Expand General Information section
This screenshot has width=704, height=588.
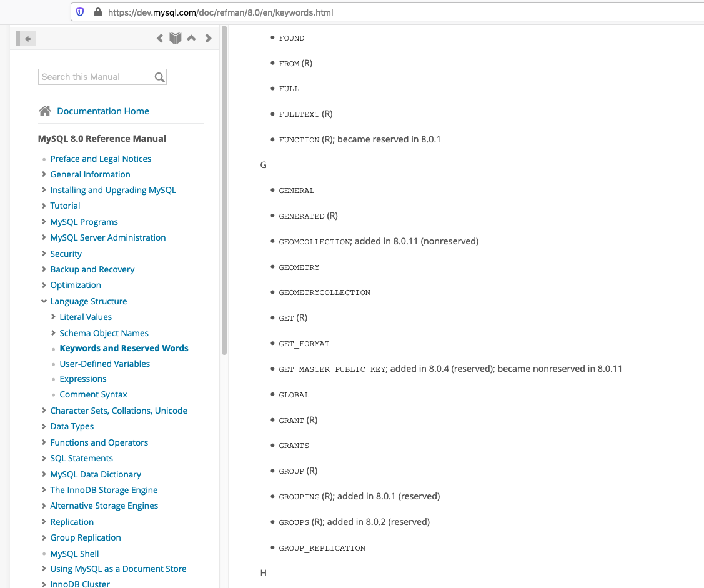(x=44, y=174)
